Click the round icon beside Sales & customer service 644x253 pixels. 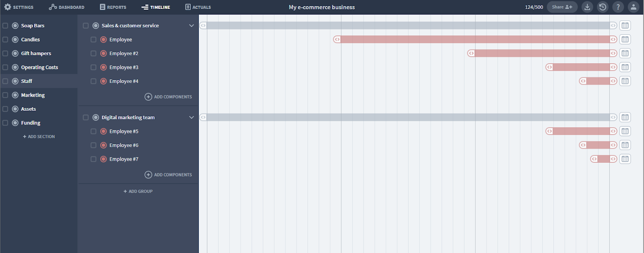[96, 25]
